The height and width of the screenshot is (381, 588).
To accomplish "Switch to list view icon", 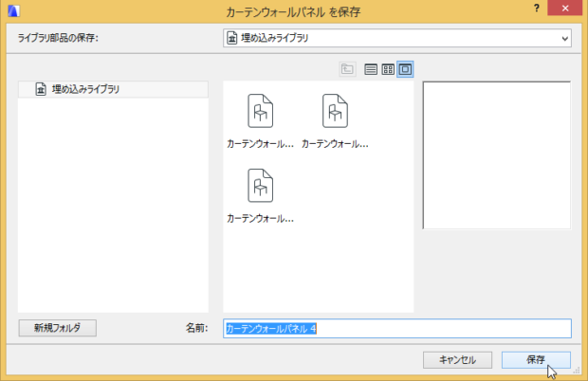I will coord(371,69).
